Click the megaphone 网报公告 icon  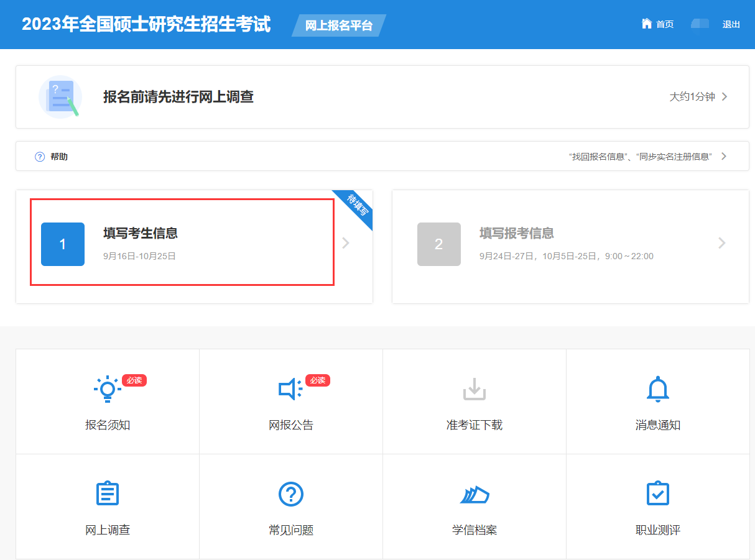pos(290,389)
